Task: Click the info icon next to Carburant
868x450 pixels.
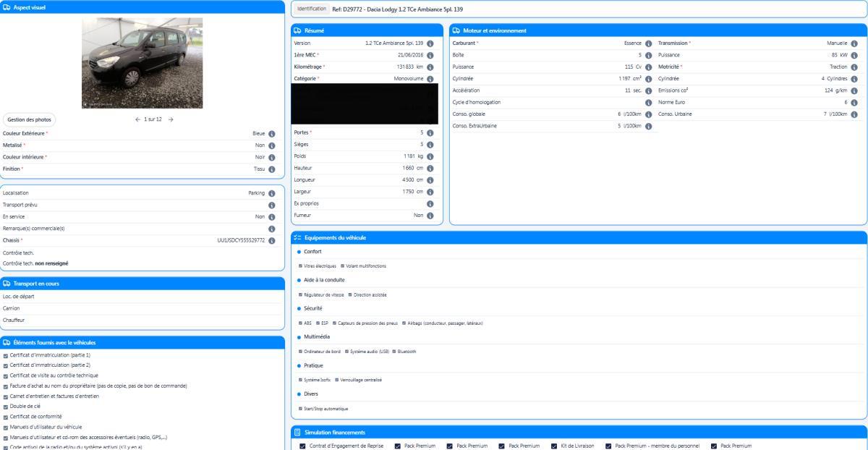Action: [649, 43]
